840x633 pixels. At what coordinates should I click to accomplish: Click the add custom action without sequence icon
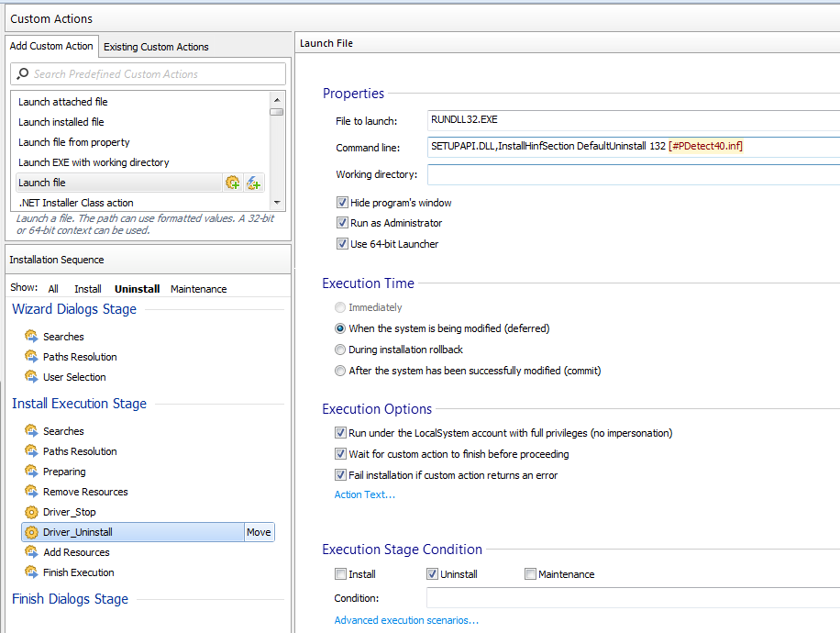(x=254, y=183)
